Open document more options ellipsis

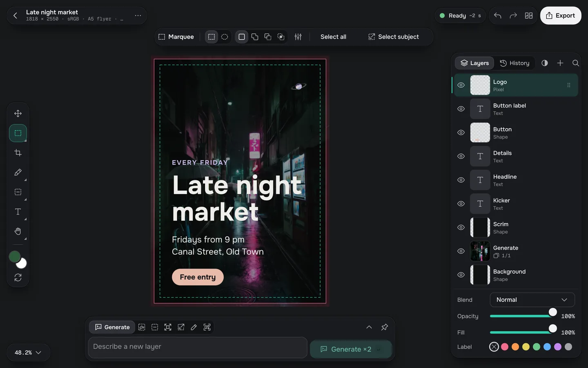(x=138, y=16)
